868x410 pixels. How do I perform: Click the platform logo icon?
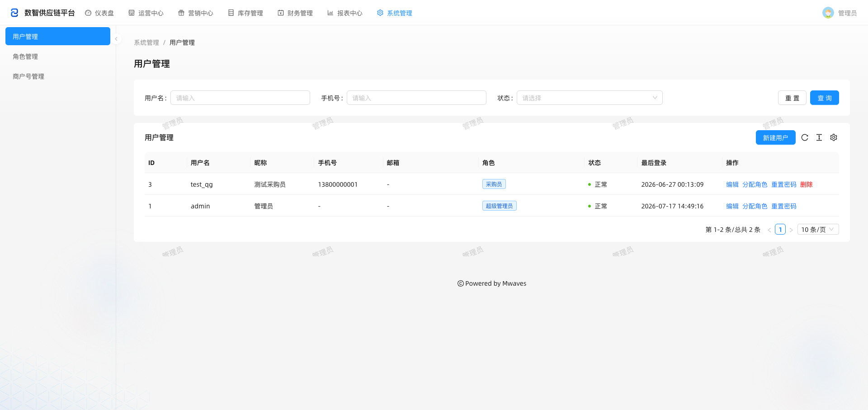coord(14,13)
